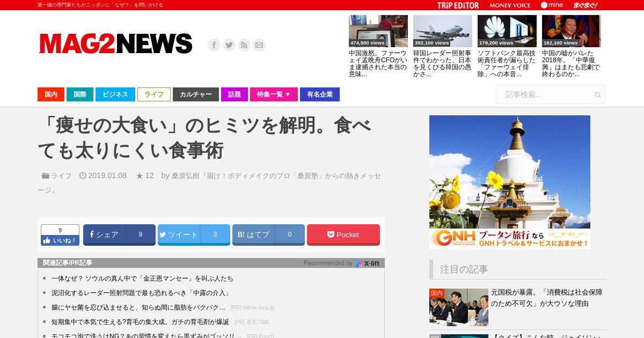Open the カルチャー category tab
The height and width of the screenshot is (338, 644).
[196, 94]
